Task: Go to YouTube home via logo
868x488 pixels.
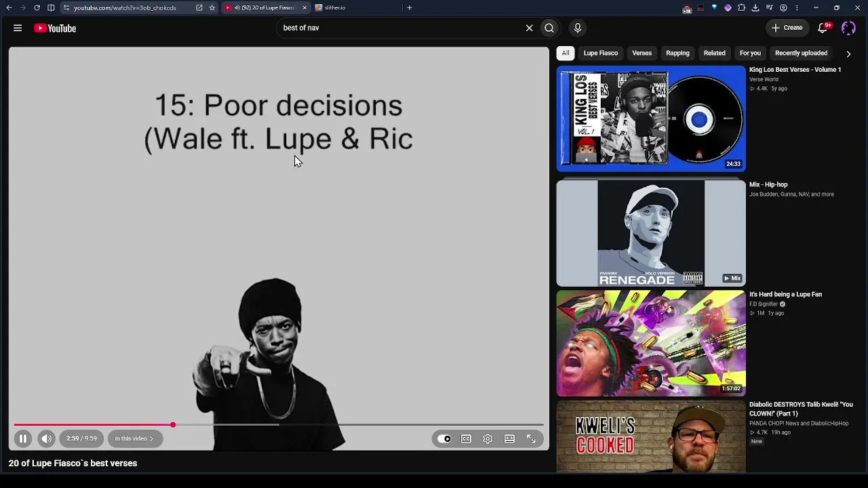Action: pos(55,28)
